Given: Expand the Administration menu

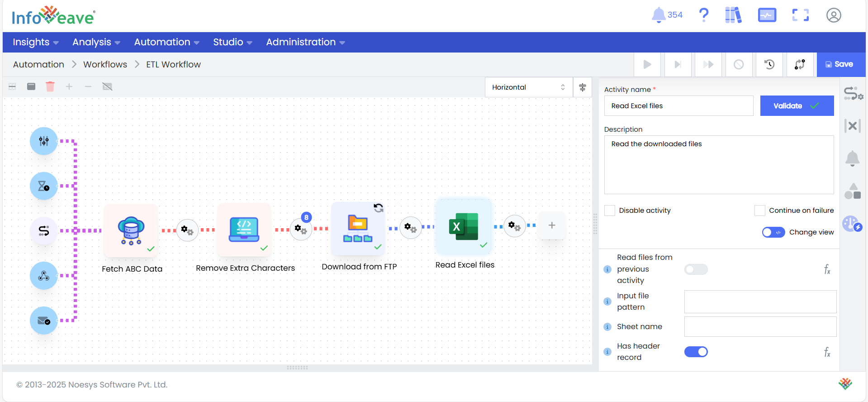Looking at the screenshot, I should tap(305, 42).
